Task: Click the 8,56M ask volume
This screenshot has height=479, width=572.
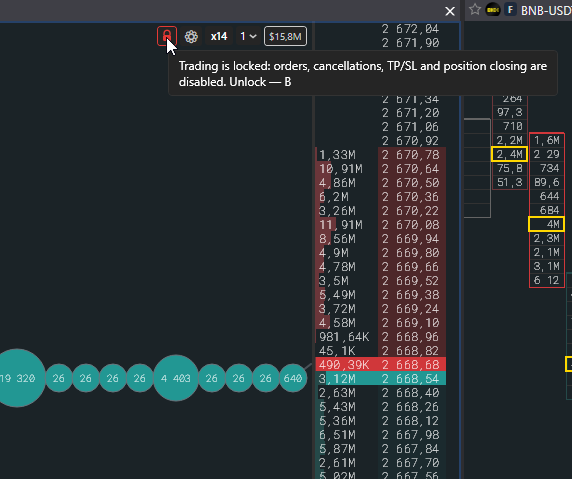Action: pos(337,239)
